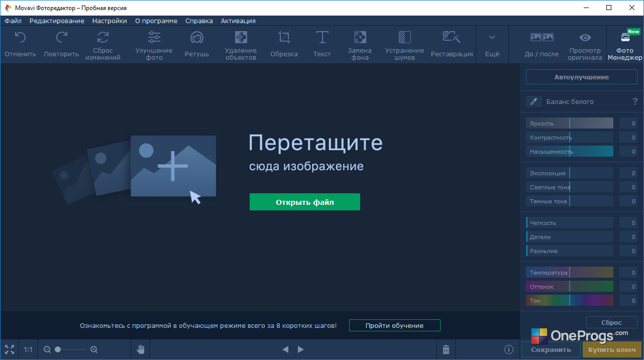This screenshot has width=644, height=360.
Task: Click the image drop placeholder illustration
Action: [x=135, y=169]
